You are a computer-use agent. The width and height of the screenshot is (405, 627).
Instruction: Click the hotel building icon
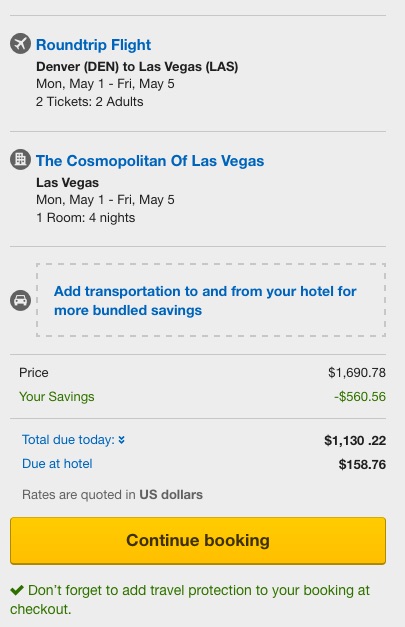pos(20,159)
